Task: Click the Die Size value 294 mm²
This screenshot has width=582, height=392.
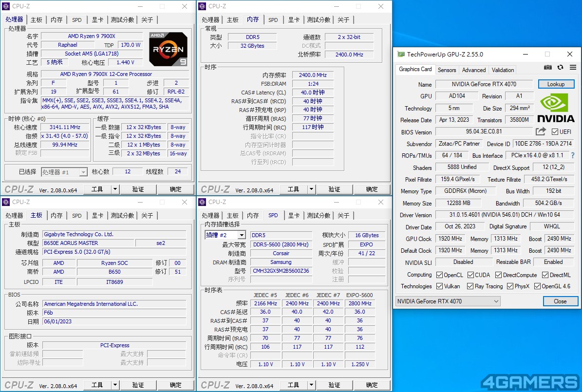Action: click(x=520, y=108)
